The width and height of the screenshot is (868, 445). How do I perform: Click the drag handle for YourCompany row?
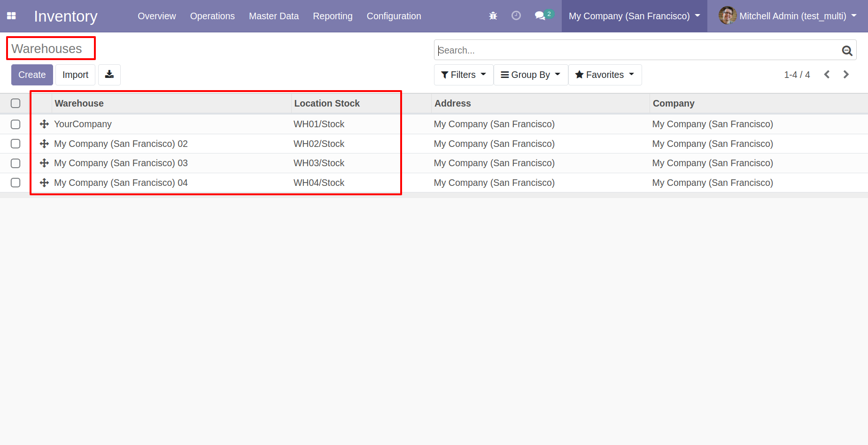(x=44, y=124)
